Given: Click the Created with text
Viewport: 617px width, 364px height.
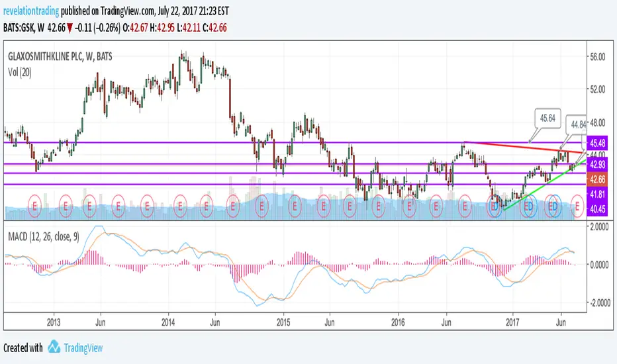Looking at the screenshot, I should [x=23, y=348].
